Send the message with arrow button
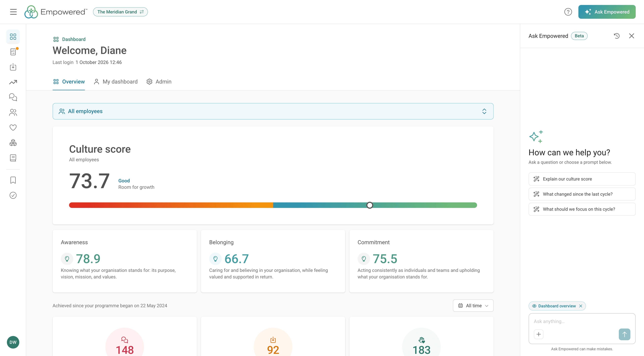The image size is (644, 356). (x=624, y=334)
